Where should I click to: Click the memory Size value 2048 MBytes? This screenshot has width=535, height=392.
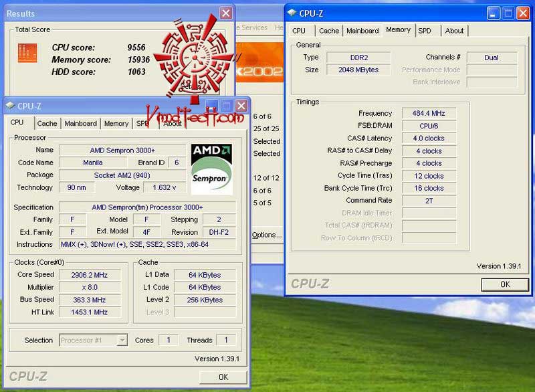coord(358,70)
